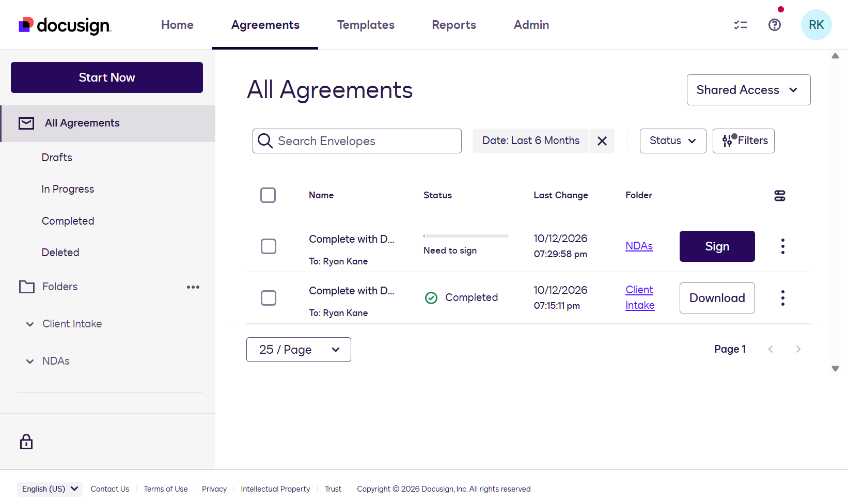This screenshot has height=504, width=848.
Task: Click the Need to sign progress bar
Action: pyautogui.click(x=466, y=236)
